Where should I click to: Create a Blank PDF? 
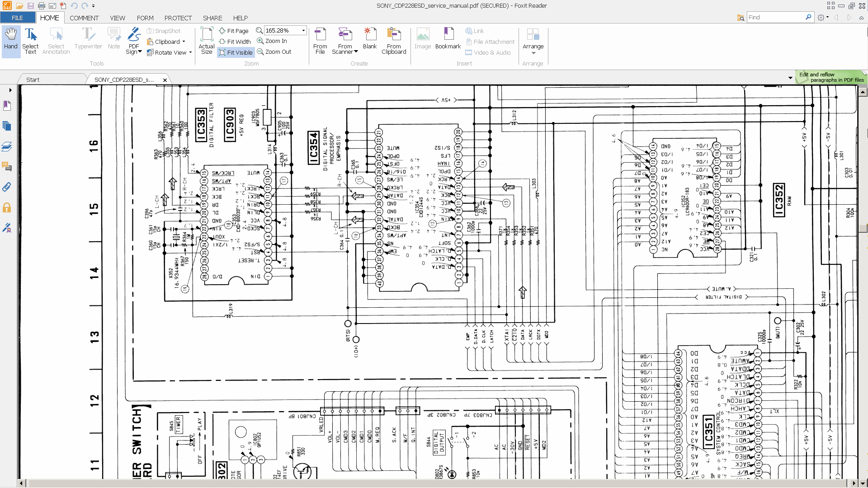point(369,38)
